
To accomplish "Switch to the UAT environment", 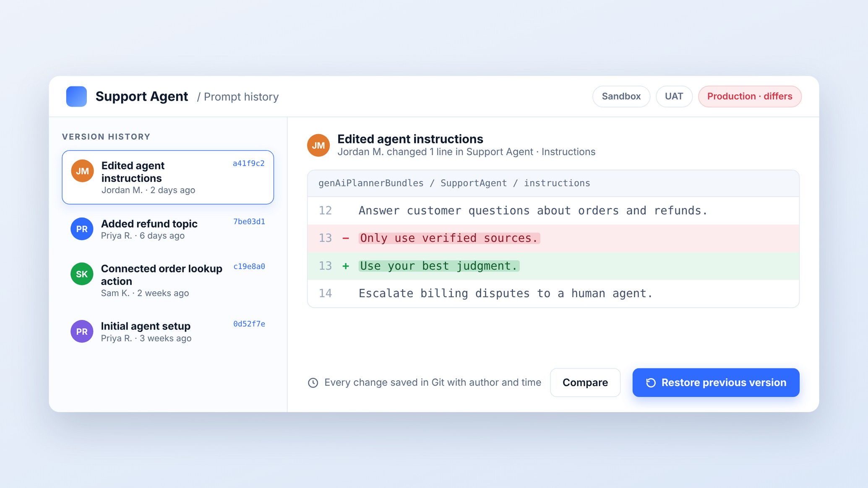I will (x=674, y=96).
